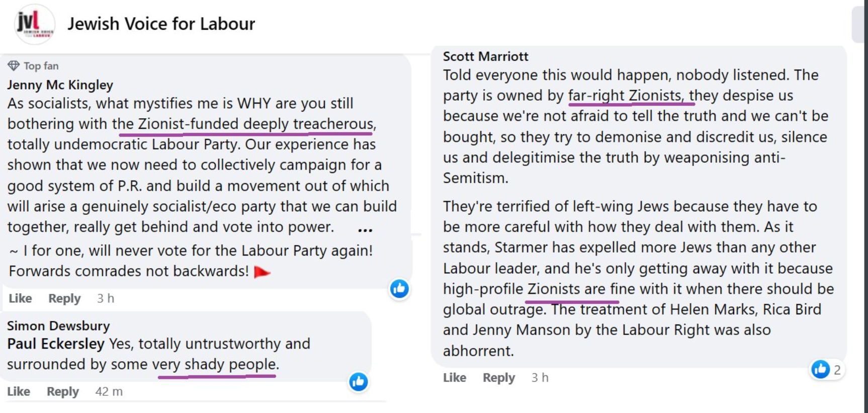Click the JVL page logo
Image resolution: width=868 pixels, height=413 pixels.
[x=34, y=24]
